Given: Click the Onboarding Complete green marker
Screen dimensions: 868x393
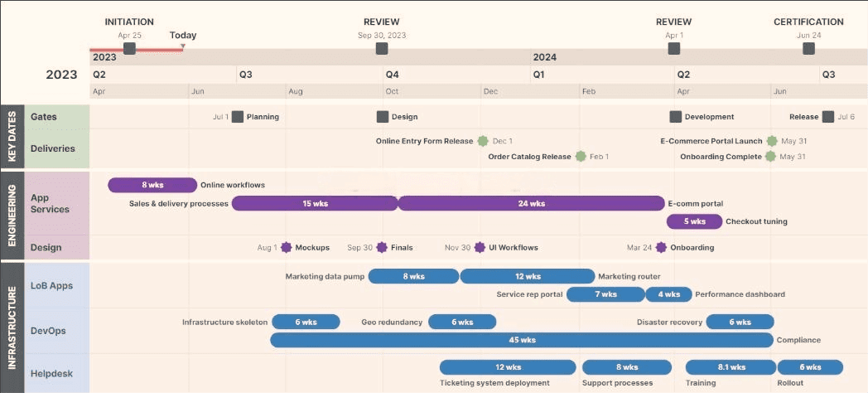Looking at the screenshot, I should [770, 157].
